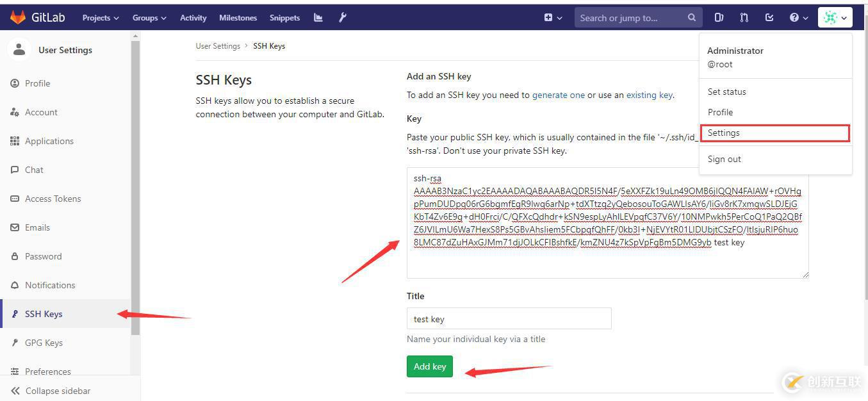Screen dimensions: 868x401
Task: Choose Settings from the user menu
Action: coord(774,133)
